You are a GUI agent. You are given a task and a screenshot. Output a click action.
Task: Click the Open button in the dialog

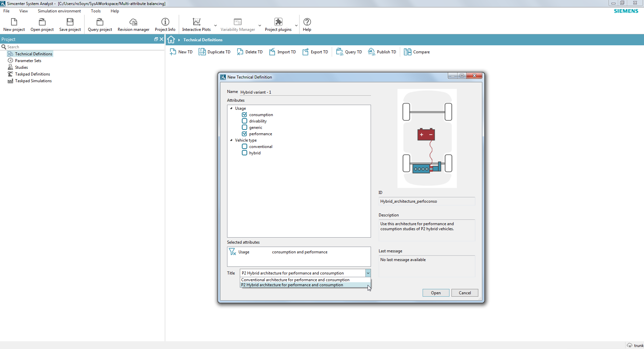click(436, 293)
